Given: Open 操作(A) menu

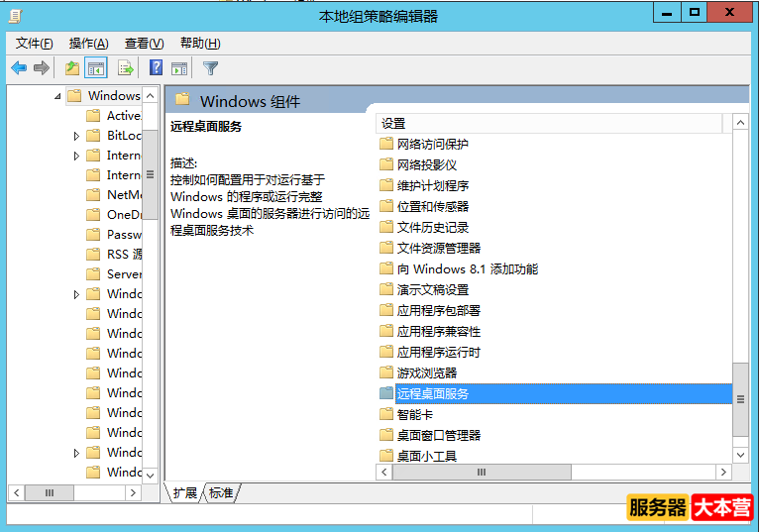Looking at the screenshot, I should point(88,43).
